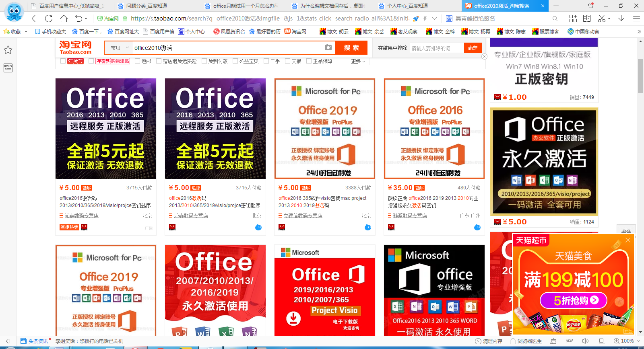The height and width of the screenshot is (349, 644).
Task: Click the sidebar collapse arrow in status bar
Action: pos(8,341)
